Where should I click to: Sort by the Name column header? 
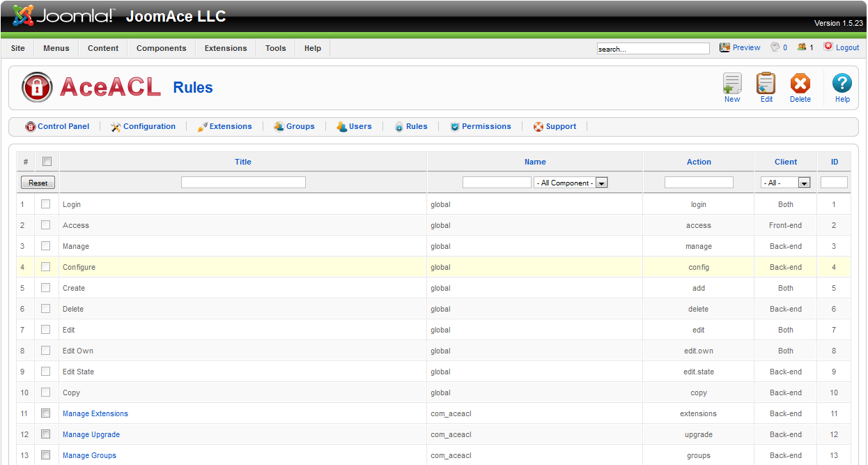pyautogui.click(x=535, y=162)
